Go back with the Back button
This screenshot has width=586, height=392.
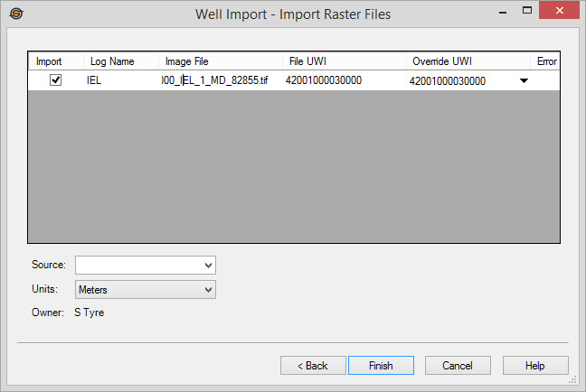(313, 366)
